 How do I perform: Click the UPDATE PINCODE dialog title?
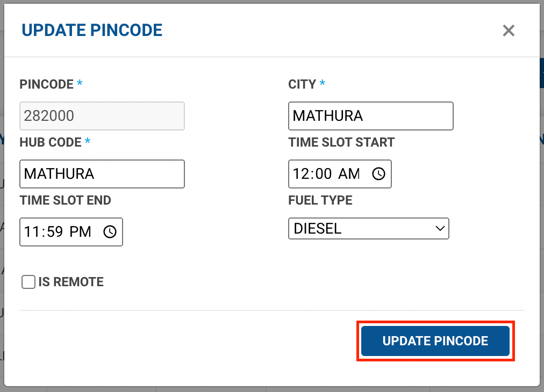click(x=92, y=30)
